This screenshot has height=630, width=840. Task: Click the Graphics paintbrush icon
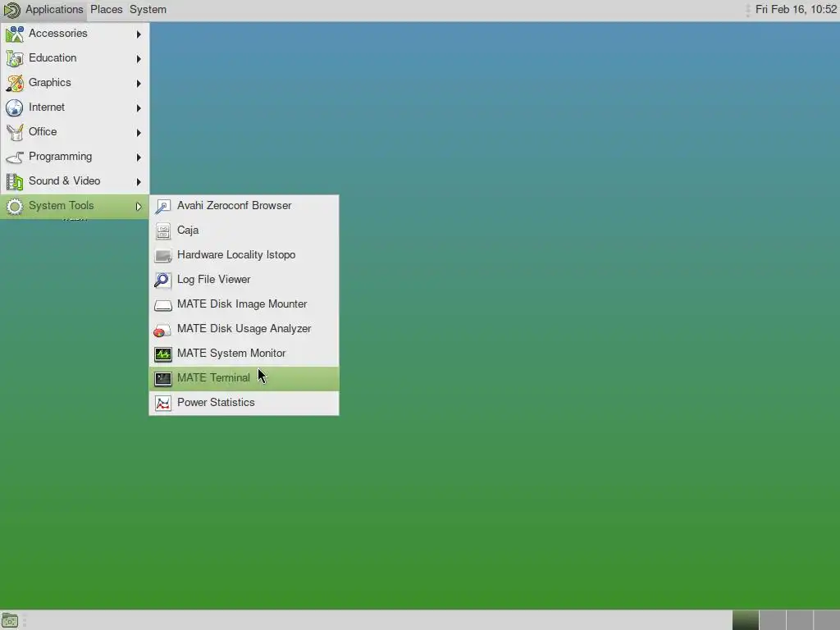(x=15, y=83)
